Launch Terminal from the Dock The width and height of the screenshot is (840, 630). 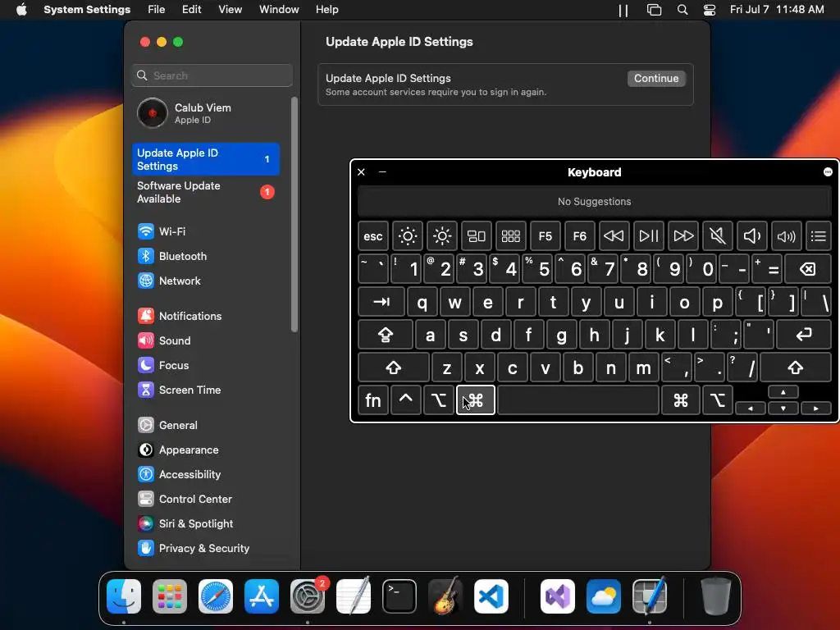click(x=399, y=596)
